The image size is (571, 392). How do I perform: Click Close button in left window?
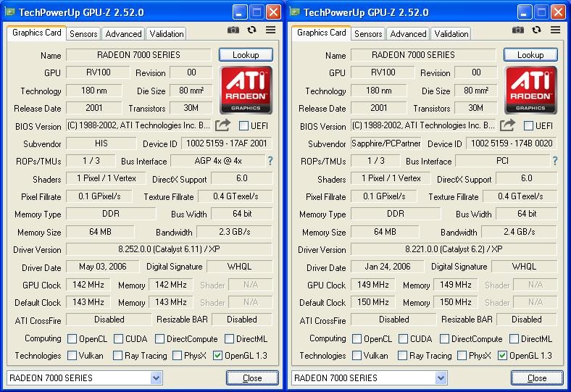pos(252,378)
